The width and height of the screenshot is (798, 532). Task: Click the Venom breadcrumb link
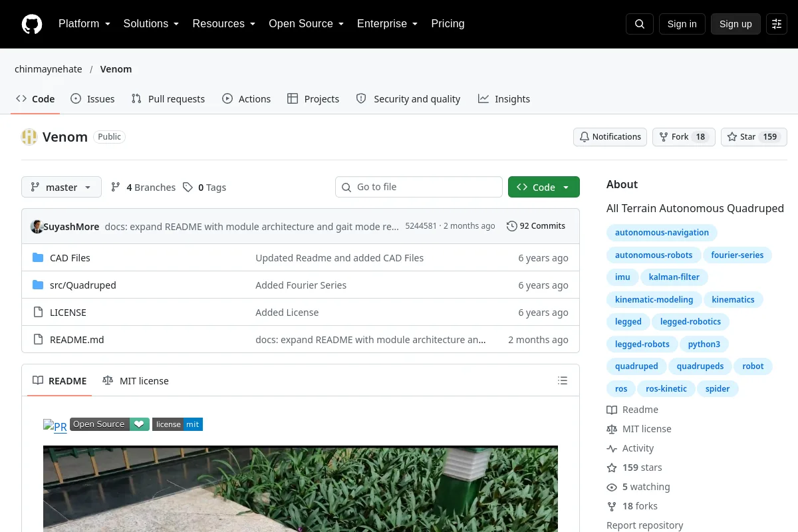click(116, 69)
